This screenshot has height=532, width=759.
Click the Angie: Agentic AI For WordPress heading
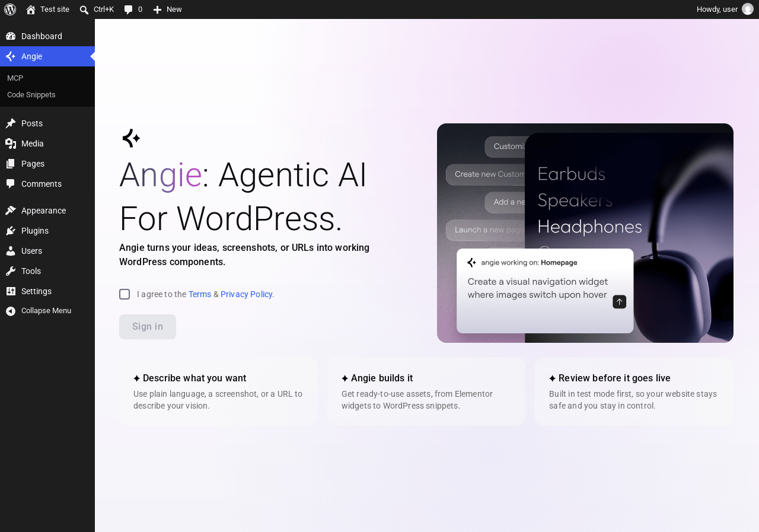coord(243,196)
